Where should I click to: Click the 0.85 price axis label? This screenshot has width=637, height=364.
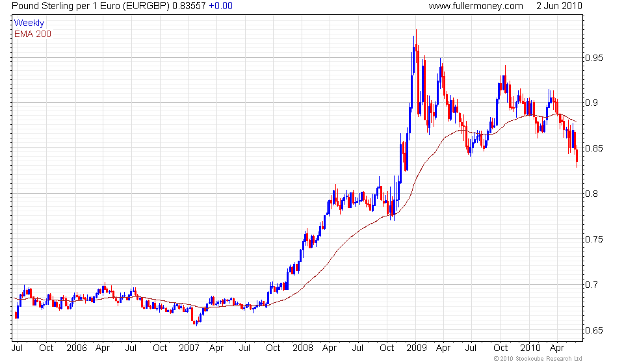click(594, 148)
